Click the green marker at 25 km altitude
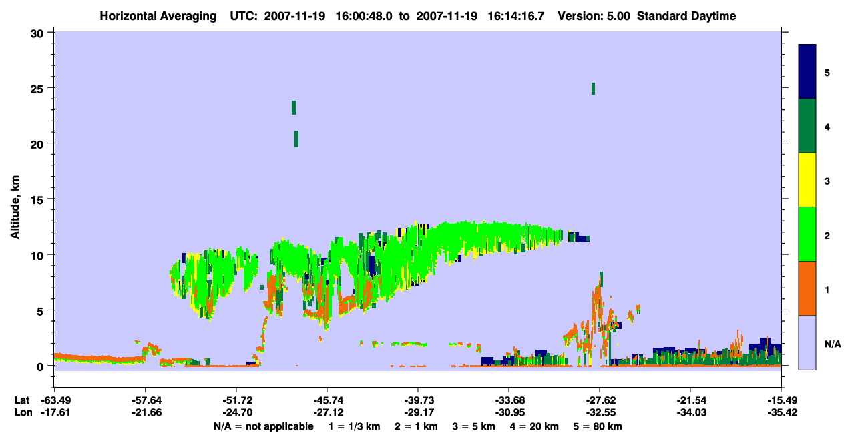The width and height of the screenshot is (868, 445). (x=593, y=89)
